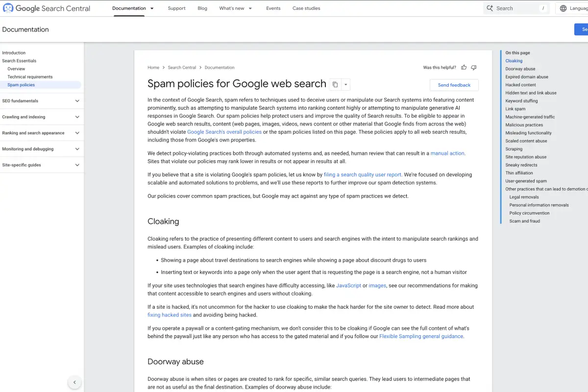
Task: Jump to Hacked content section
Action: tap(521, 85)
